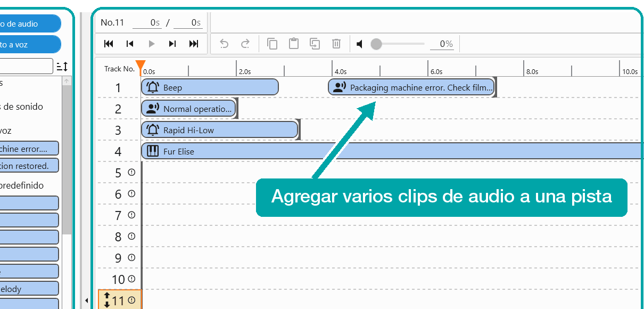The image size is (644, 309).
Task: Click the warning icon on track 11
Action: coord(131,300)
